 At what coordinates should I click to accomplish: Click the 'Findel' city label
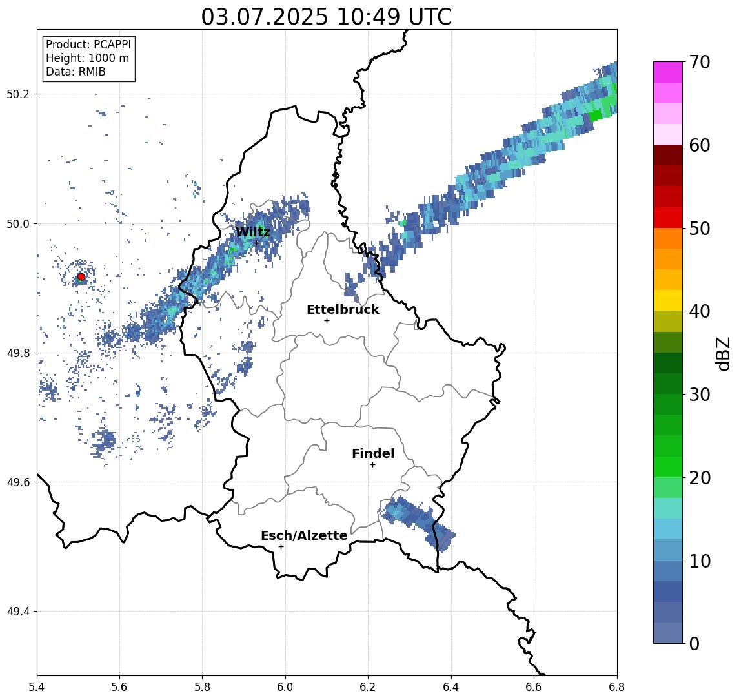click(x=373, y=453)
